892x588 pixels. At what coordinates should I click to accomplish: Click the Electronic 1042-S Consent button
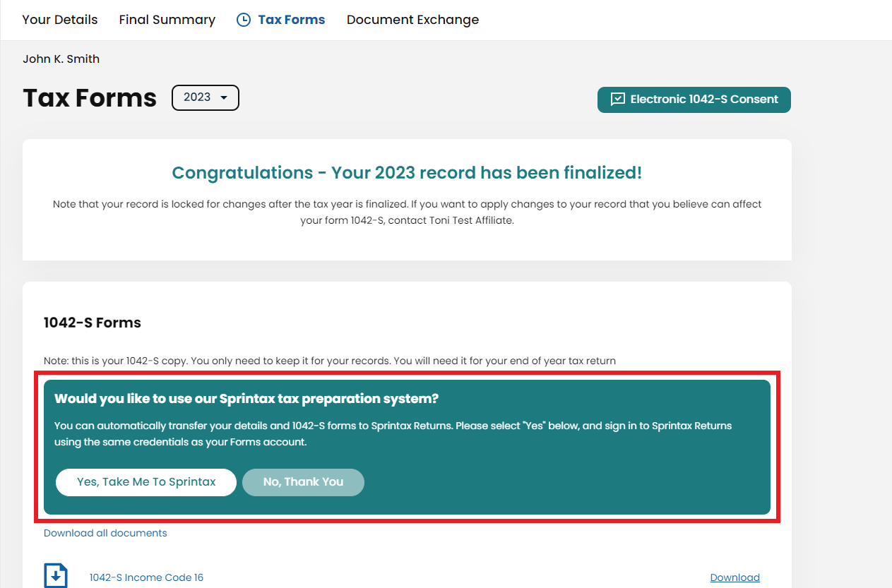click(694, 100)
